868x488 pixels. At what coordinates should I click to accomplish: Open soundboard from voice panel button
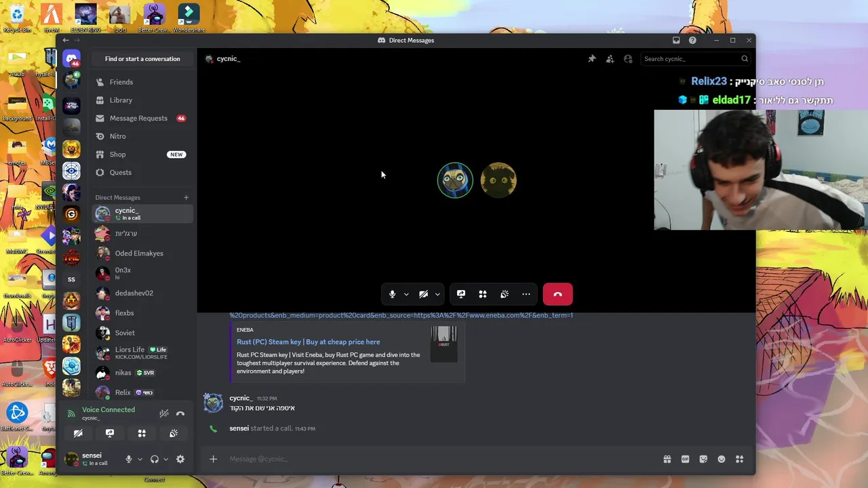tap(174, 433)
